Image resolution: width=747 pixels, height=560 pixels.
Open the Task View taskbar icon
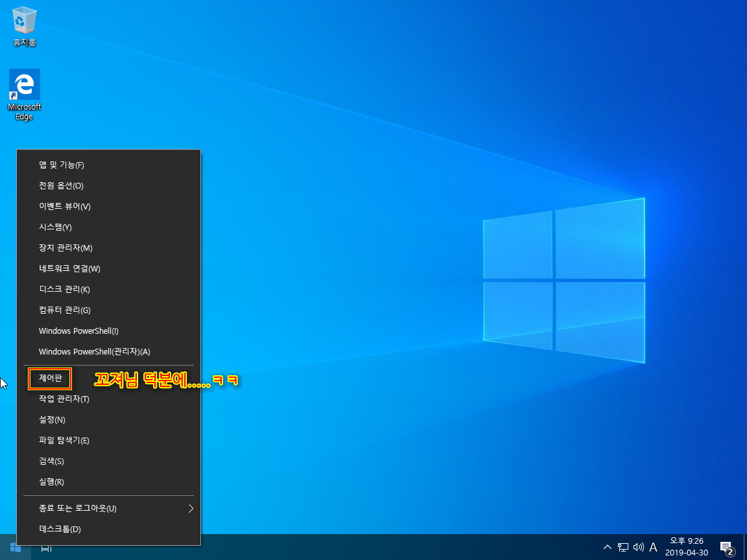click(x=46, y=549)
